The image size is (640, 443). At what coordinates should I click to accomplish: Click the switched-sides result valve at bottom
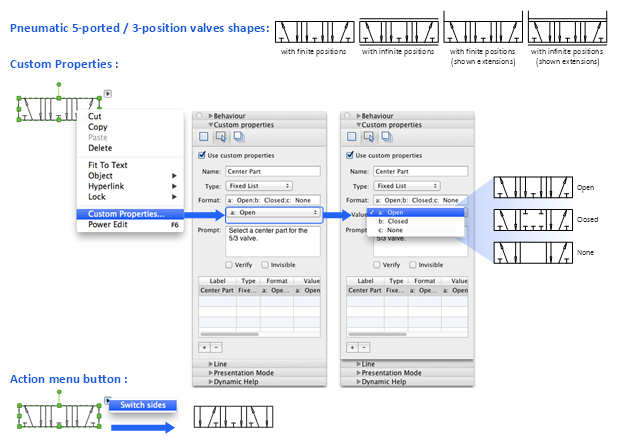point(233,417)
